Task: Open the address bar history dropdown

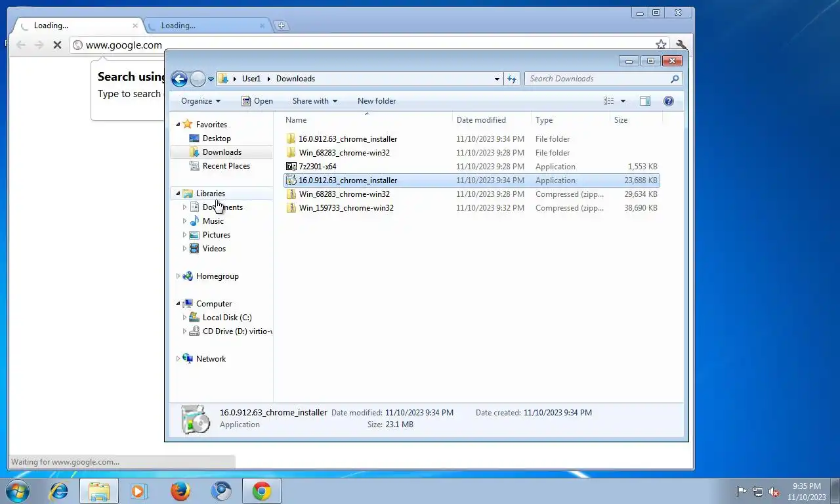Action: click(497, 79)
